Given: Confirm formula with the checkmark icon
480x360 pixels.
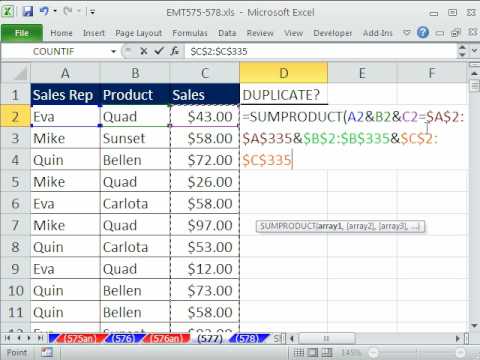Looking at the screenshot, I should coord(159,51).
